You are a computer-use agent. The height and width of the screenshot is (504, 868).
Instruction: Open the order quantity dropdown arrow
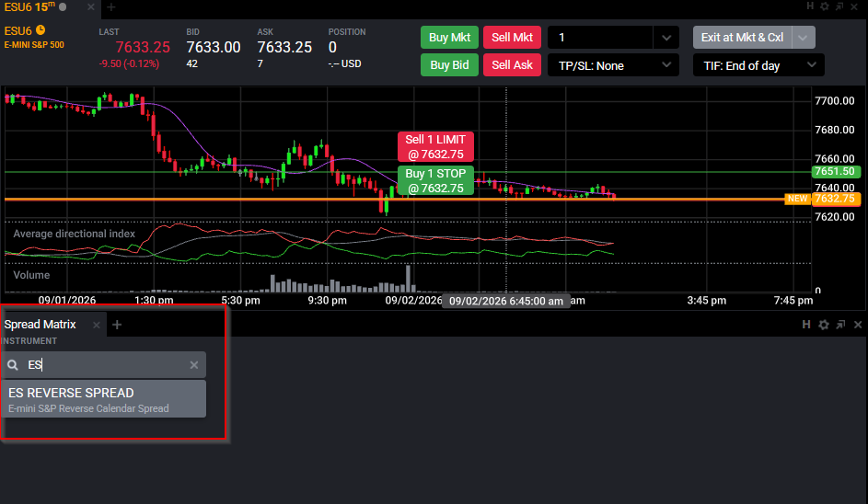(x=666, y=38)
